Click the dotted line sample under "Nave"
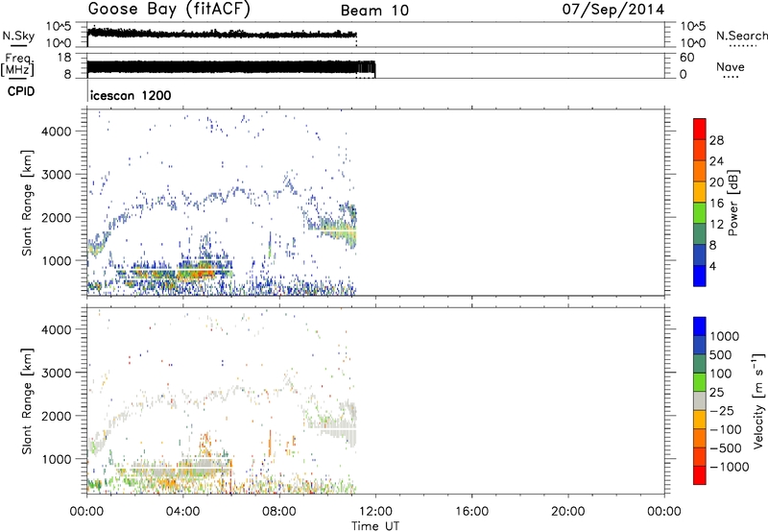 (731, 77)
